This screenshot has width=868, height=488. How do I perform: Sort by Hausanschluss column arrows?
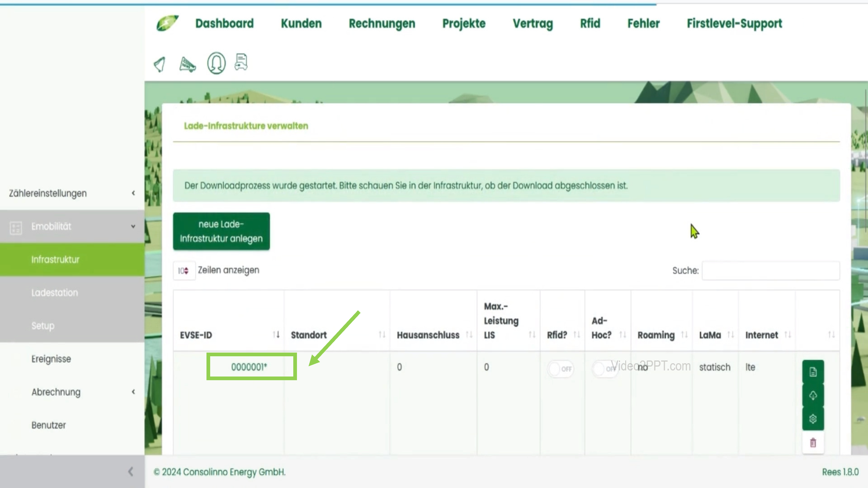(x=469, y=335)
